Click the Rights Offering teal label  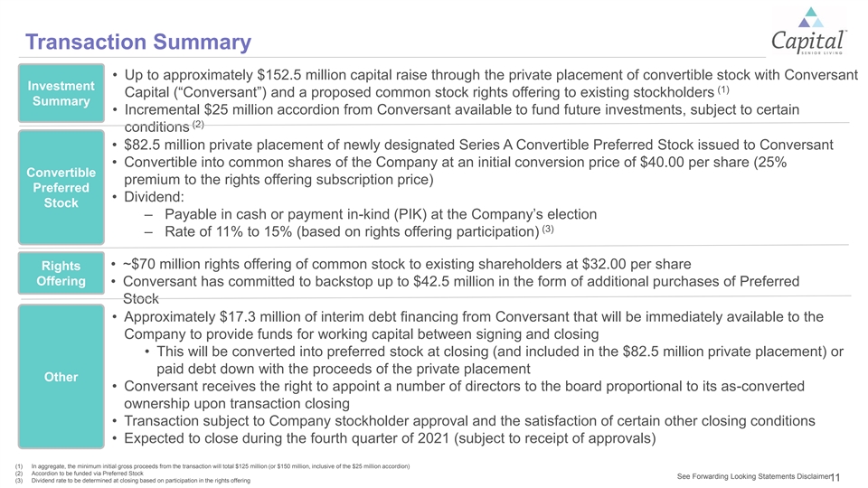[x=61, y=273]
